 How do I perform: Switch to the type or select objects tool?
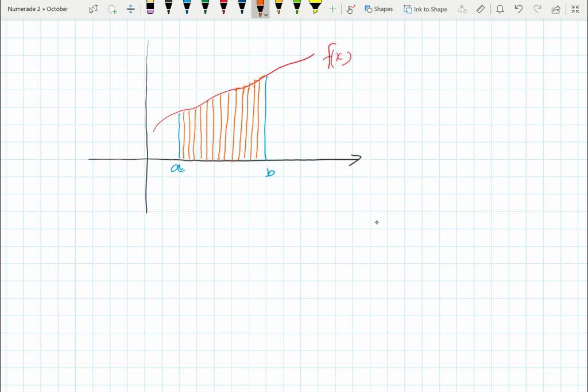click(94, 9)
